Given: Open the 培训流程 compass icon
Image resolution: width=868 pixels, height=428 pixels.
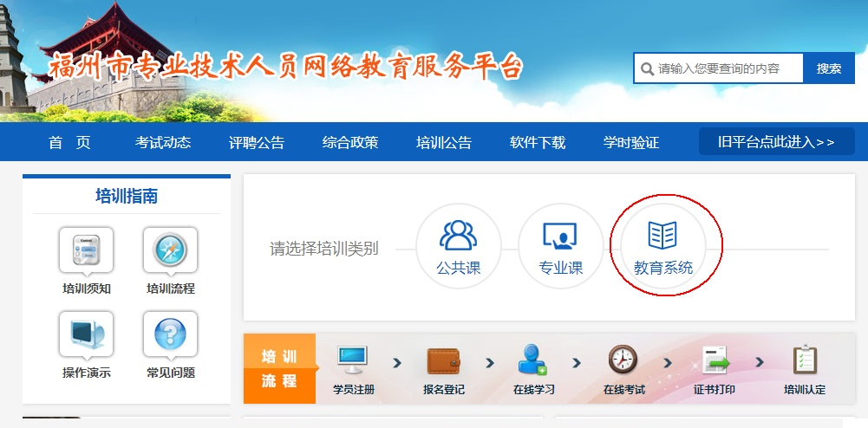Looking at the screenshot, I should 170,250.
